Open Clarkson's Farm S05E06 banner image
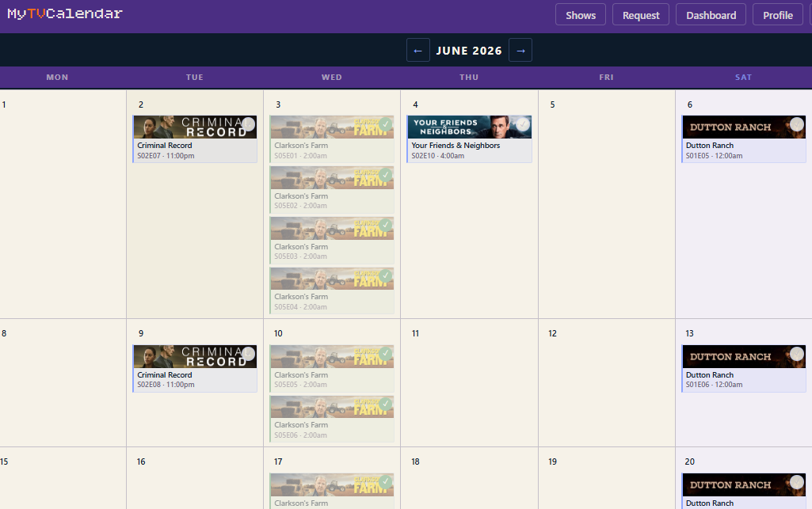The height and width of the screenshot is (509, 812). coord(332,407)
